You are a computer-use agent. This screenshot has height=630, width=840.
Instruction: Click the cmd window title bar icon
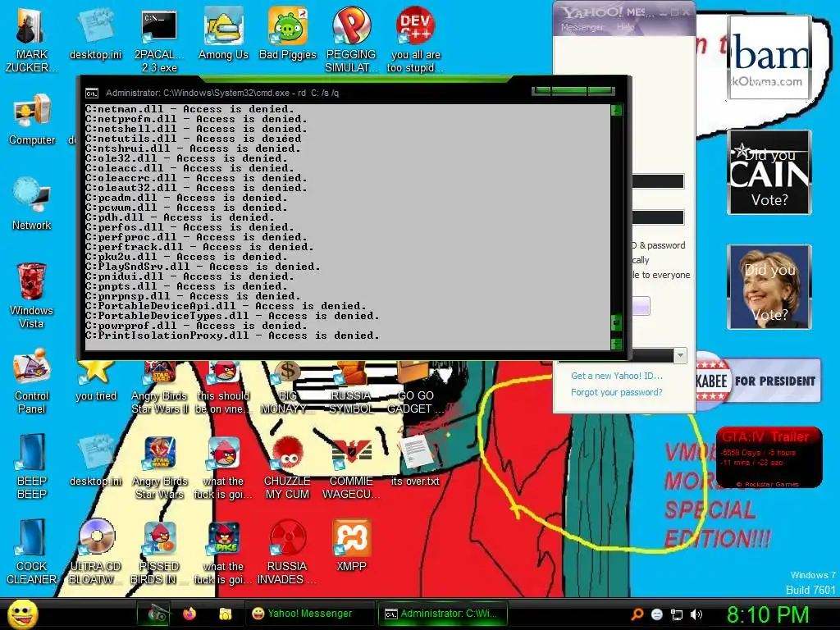pyautogui.click(x=92, y=94)
